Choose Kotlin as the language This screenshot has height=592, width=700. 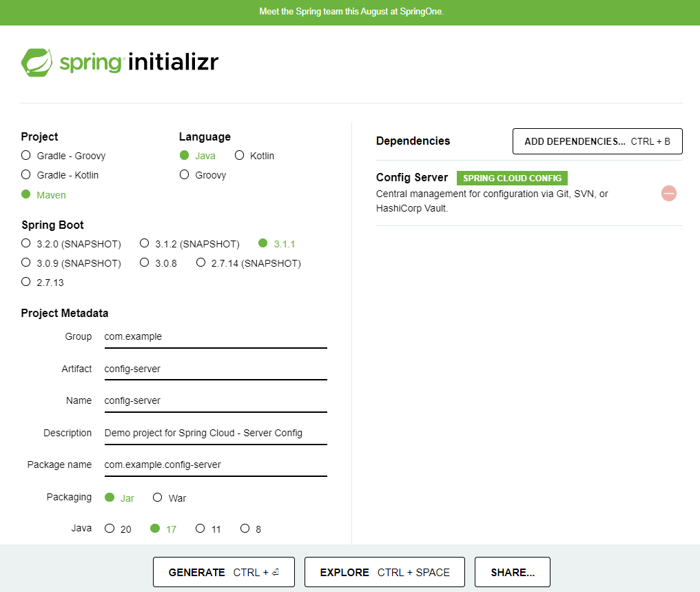coord(254,156)
